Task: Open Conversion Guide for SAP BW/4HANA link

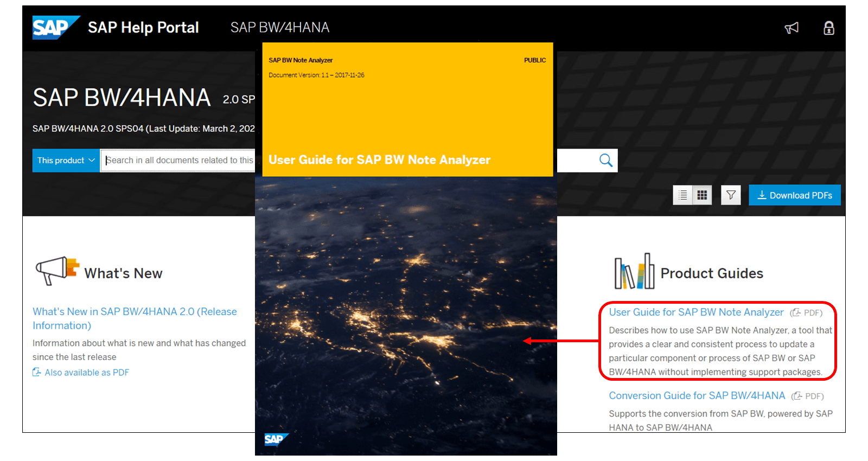Action: pyautogui.click(x=697, y=396)
